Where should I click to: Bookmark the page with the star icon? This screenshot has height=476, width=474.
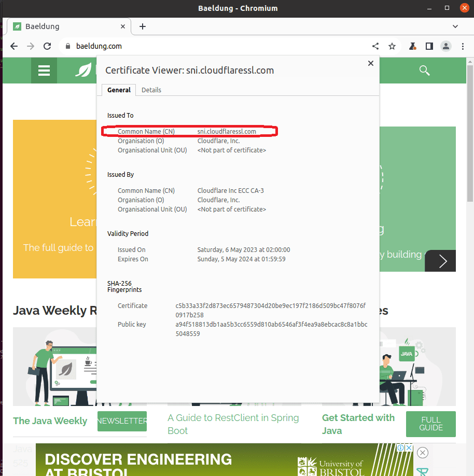392,46
